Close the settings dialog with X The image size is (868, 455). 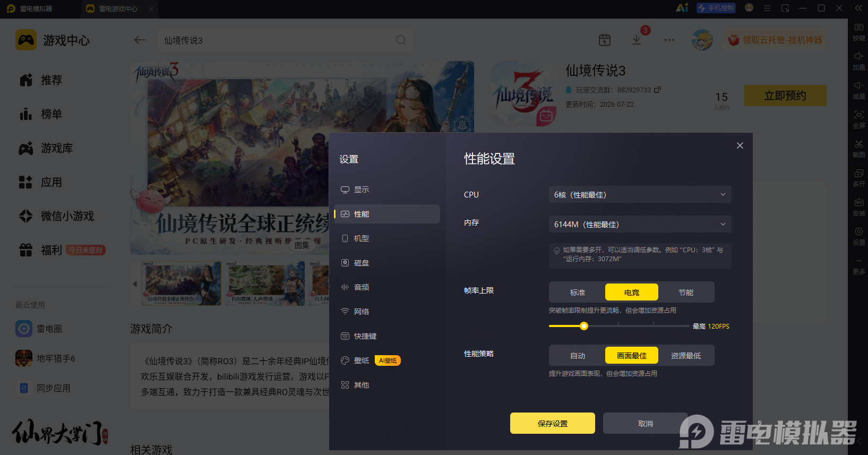click(x=740, y=145)
